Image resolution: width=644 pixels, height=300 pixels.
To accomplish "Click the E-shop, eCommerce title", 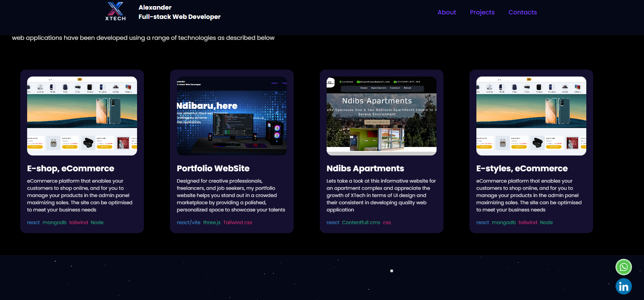I will [70, 169].
